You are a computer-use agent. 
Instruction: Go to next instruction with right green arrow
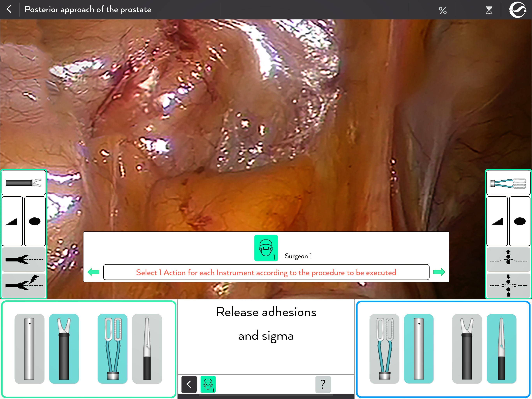click(439, 272)
